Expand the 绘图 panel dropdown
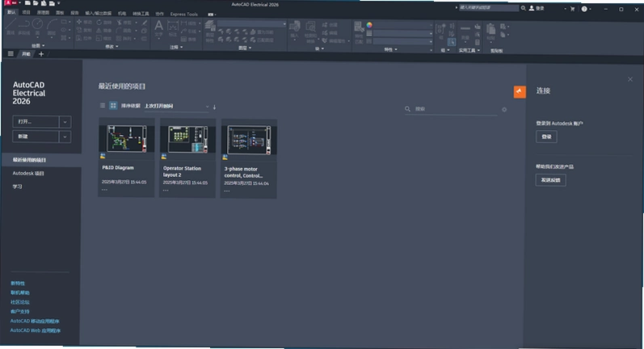Screen dimensions: 644x349 coord(38,45)
